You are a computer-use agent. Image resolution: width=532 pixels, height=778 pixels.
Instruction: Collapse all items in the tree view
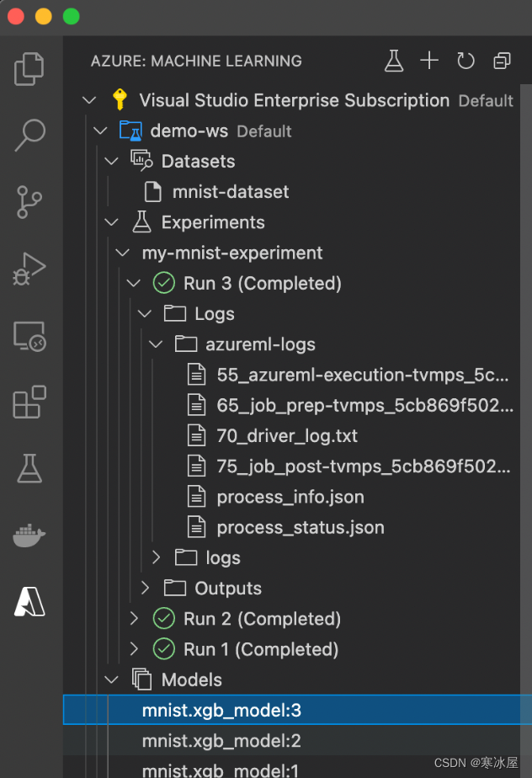(x=502, y=61)
